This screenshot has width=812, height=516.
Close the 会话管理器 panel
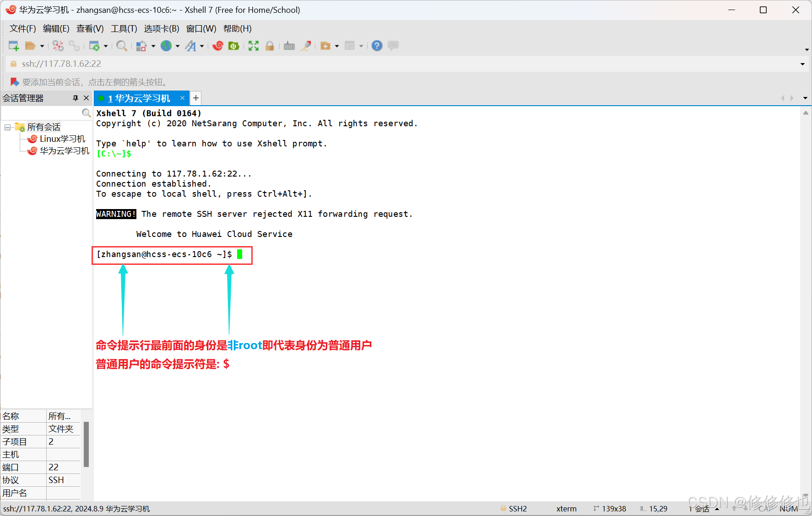(x=86, y=98)
